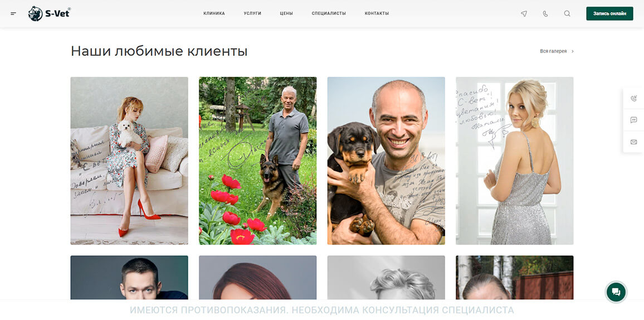Image resolution: width=644 pixels, height=320 pixels.
Task: Click the callback phone icon on side panel
Action: pos(633,98)
